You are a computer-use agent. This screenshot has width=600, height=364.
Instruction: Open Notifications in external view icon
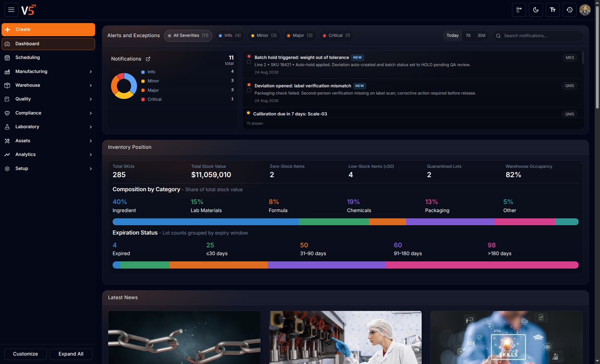148,59
